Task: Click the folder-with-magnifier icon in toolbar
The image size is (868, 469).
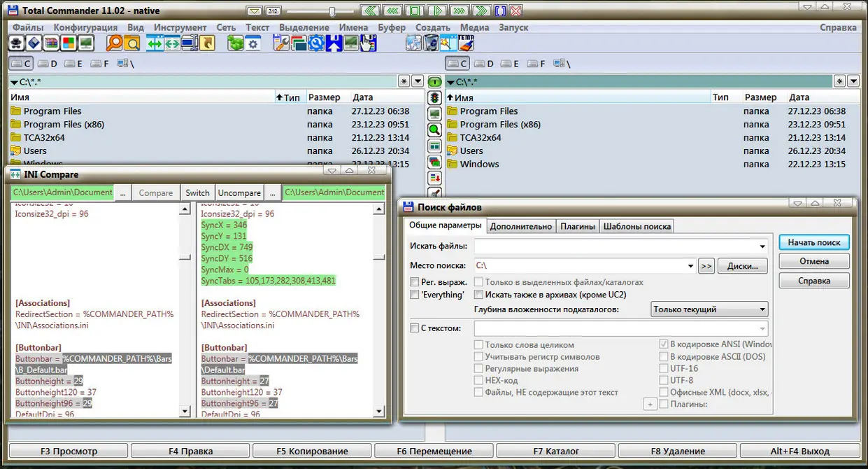Action: coord(132,43)
